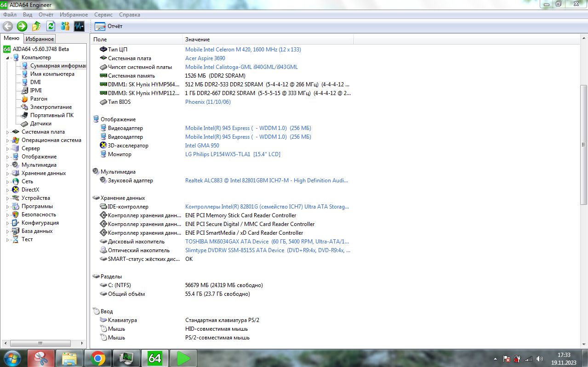Open LG Philips LP154WX5-TLA1 monitor link
This screenshot has width=588, height=367.
point(233,154)
